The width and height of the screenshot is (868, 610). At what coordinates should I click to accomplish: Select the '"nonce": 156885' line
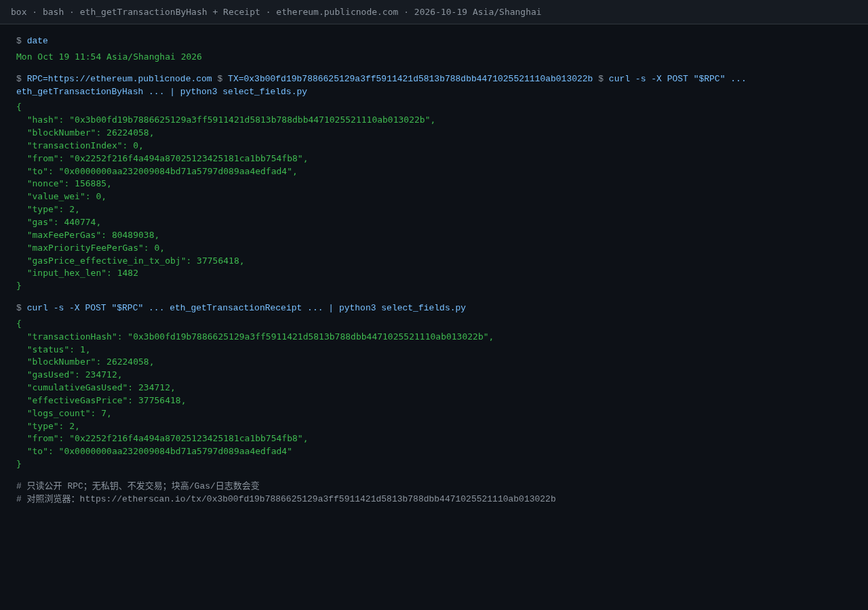pyautogui.click(x=69, y=184)
